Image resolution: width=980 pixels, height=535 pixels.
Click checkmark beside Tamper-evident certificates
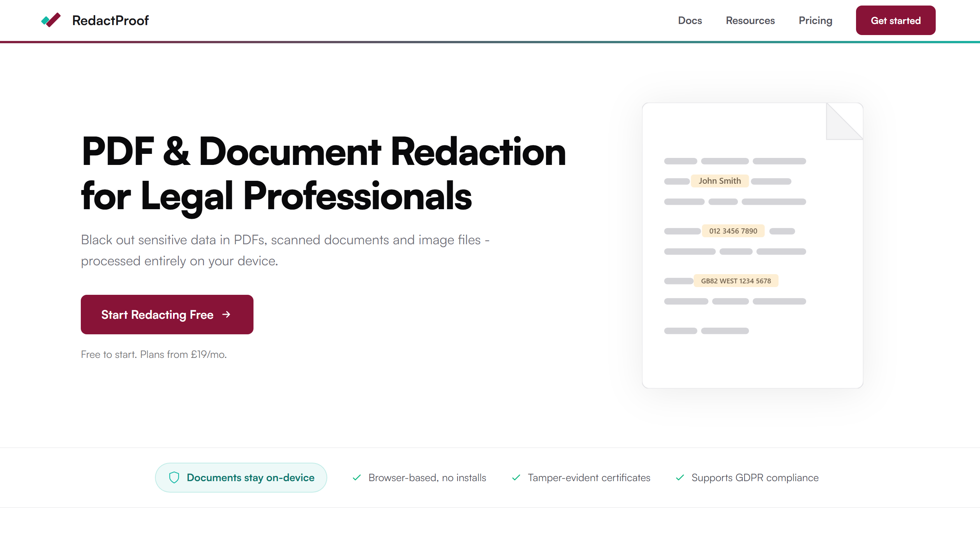[x=516, y=477]
